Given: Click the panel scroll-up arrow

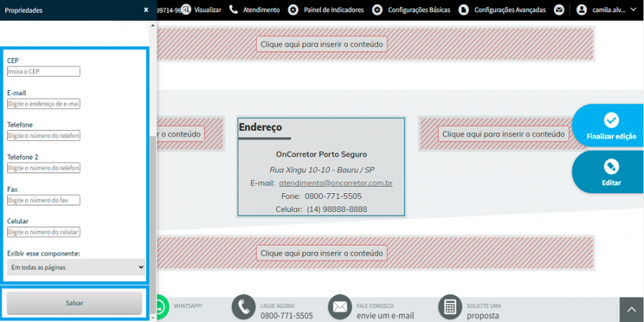Looking at the screenshot, I should [x=153, y=26].
